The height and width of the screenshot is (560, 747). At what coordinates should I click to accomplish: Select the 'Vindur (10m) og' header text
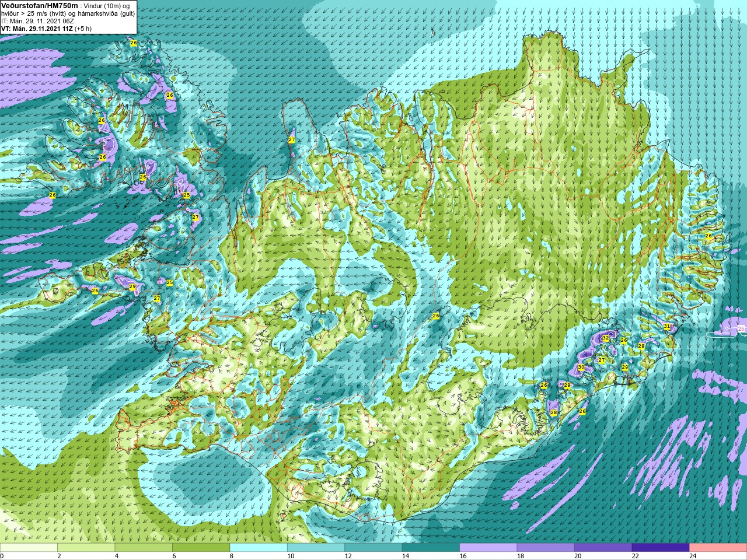tap(107, 6)
